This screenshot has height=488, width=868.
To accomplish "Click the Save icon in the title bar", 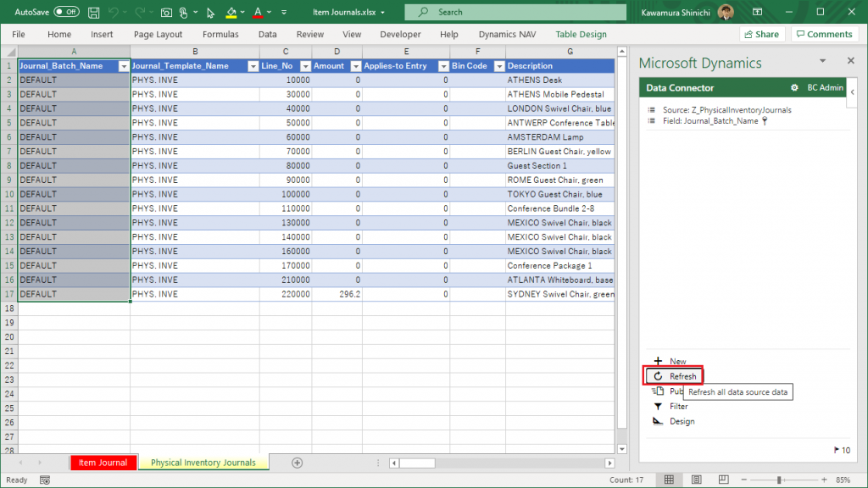I will coord(93,12).
